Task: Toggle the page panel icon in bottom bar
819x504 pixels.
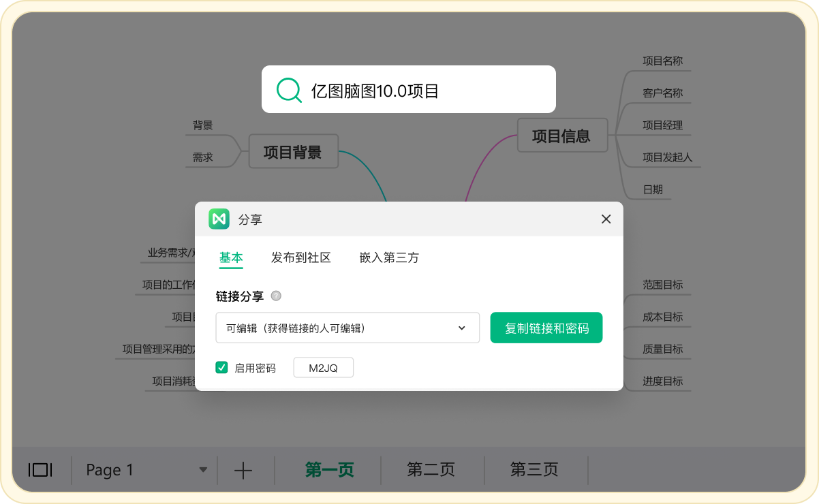Action: 40,470
